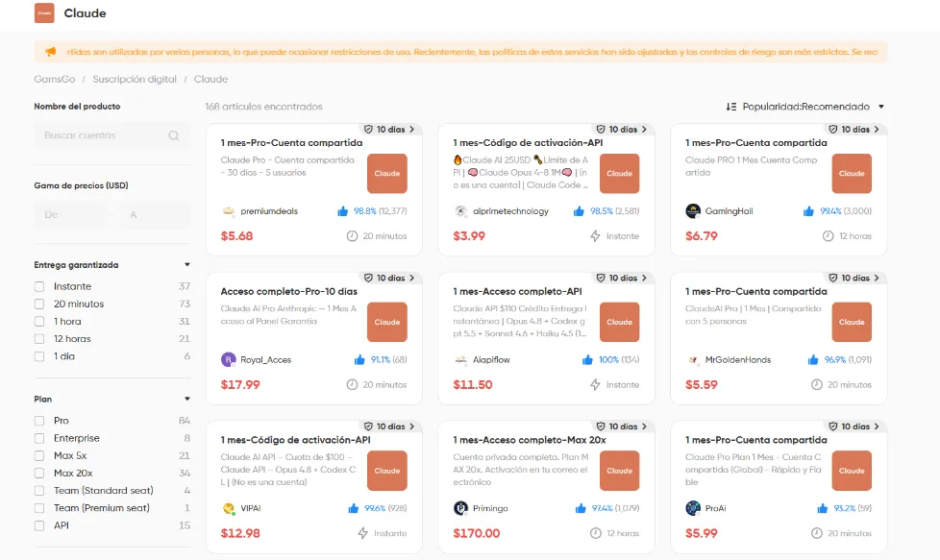
Task: Click premiumdeals seller avatar
Action: point(229,210)
